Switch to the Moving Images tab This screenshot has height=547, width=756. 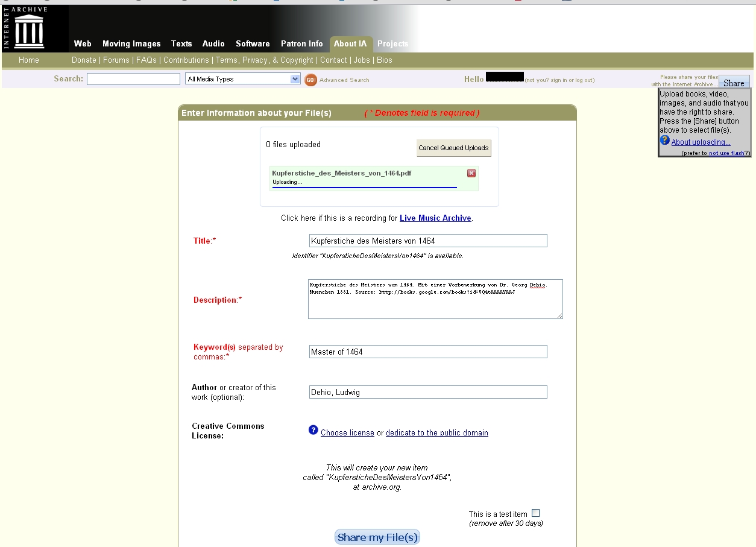pos(131,43)
